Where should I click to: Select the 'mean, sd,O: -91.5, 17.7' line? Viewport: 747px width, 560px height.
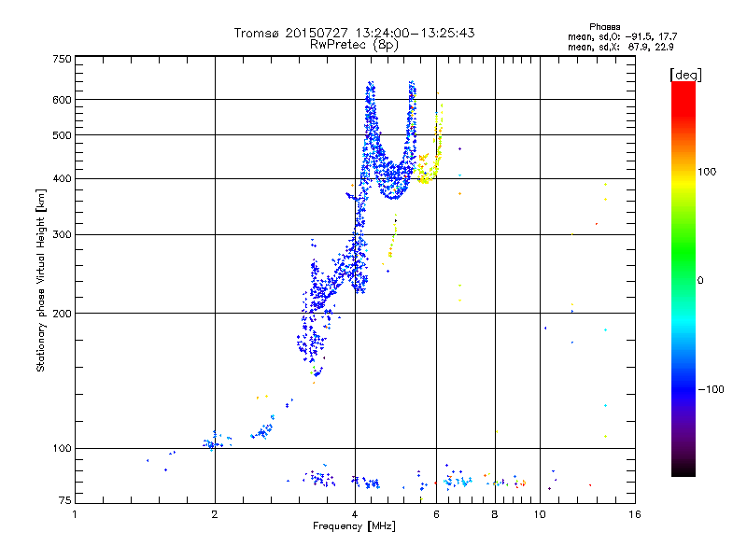(622, 36)
